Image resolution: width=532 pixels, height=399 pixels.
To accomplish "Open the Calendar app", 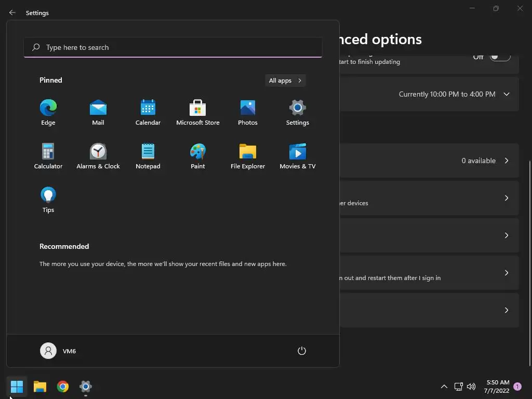I will (x=148, y=113).
